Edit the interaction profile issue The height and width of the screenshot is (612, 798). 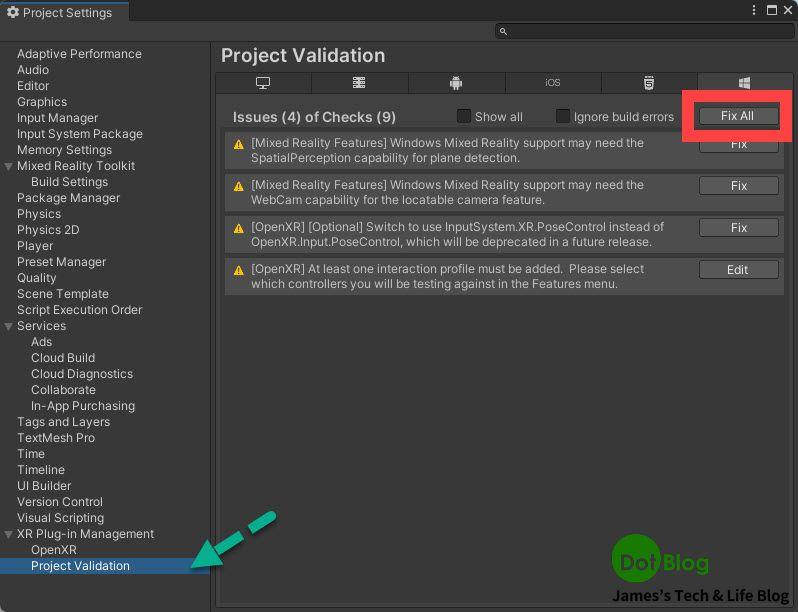[738, 270]
